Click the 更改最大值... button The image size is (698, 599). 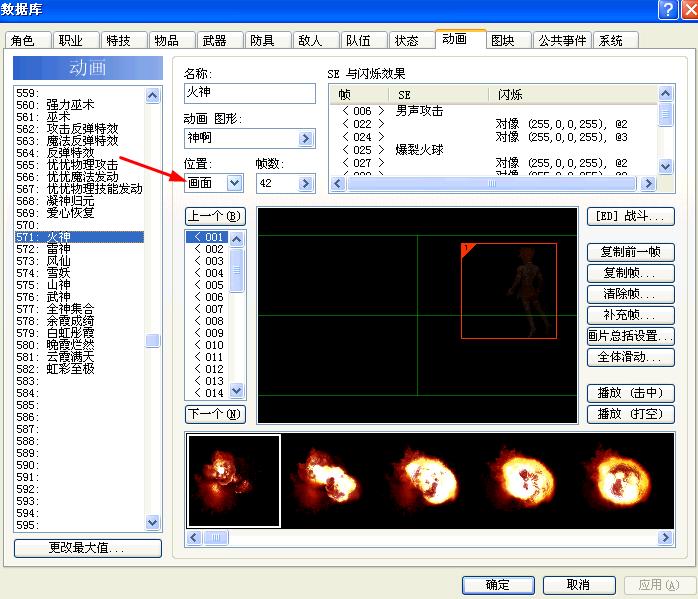[88, 548]
